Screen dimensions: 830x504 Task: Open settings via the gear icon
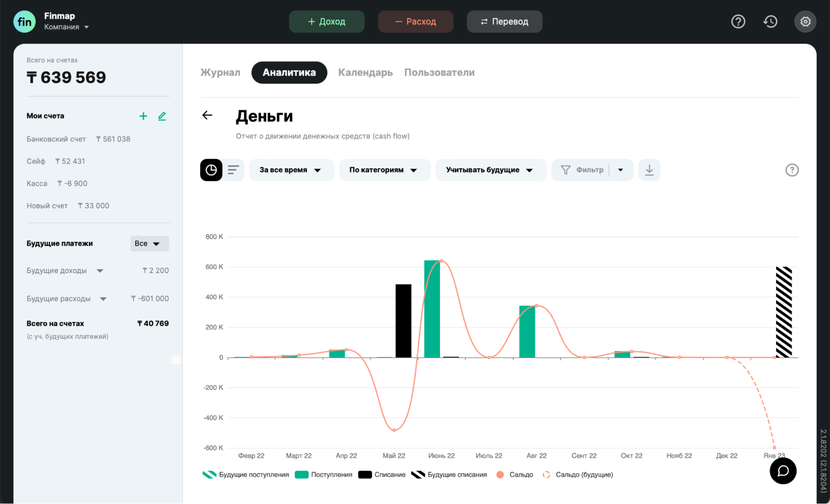click(x=805, y=22)
